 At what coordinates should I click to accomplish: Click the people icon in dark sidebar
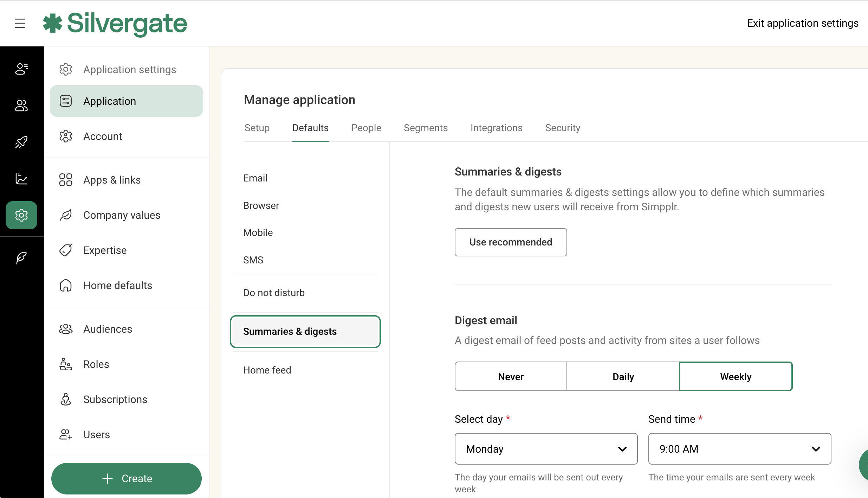click(21, 106)
